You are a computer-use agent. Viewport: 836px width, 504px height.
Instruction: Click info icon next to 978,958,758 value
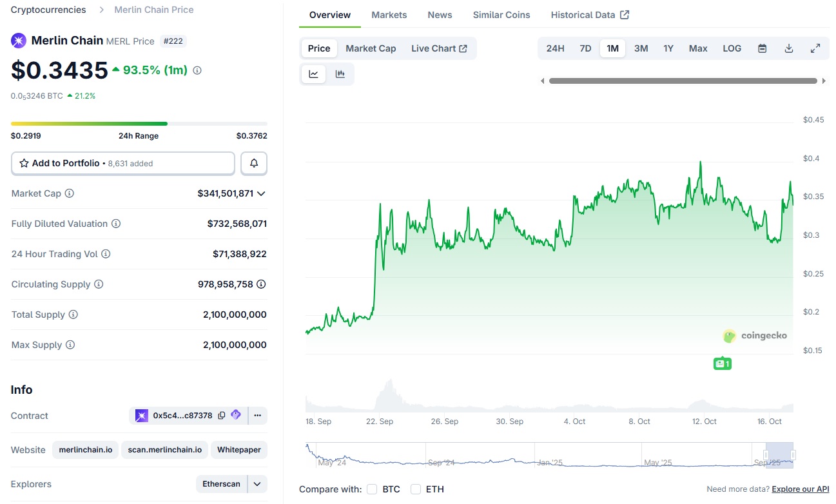tap(261, 284)
